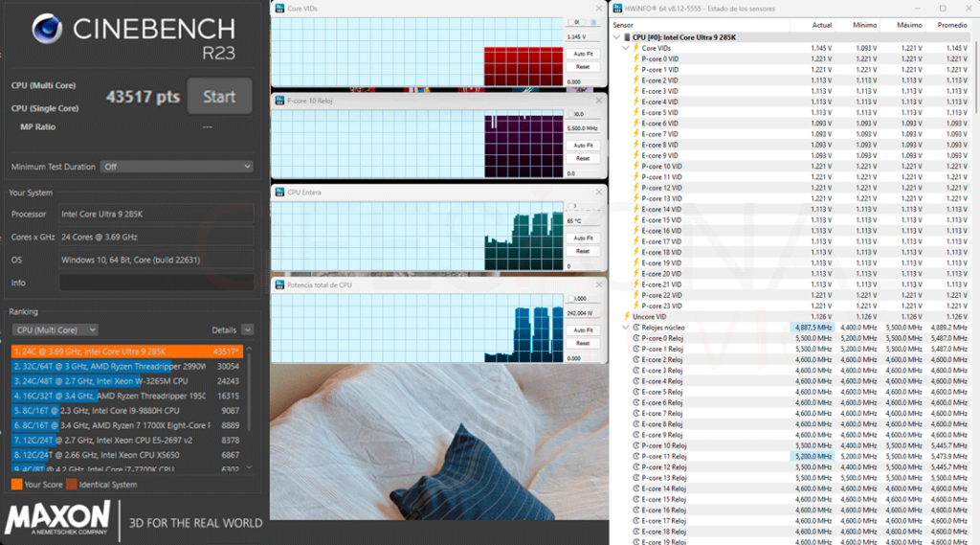
Task: Click the clock icon of P-core 11 Reloj
Action: point(636,456)
